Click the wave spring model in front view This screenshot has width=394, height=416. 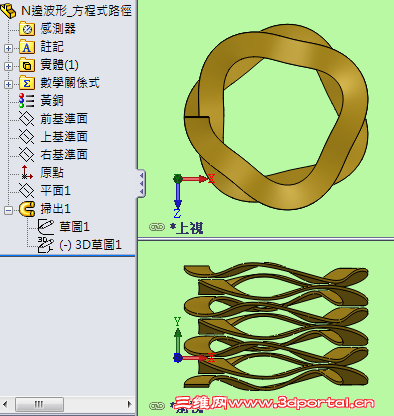pyautogui.click(x=276, y=326)
